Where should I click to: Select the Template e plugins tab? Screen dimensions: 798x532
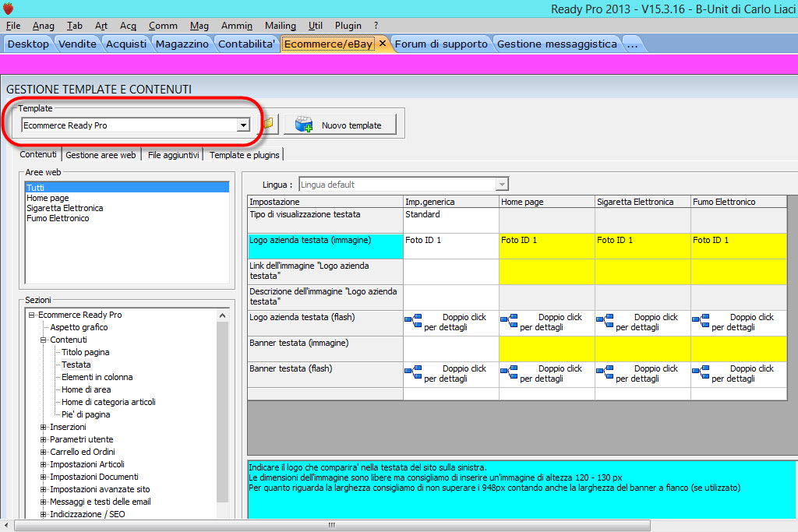point(244,155)
